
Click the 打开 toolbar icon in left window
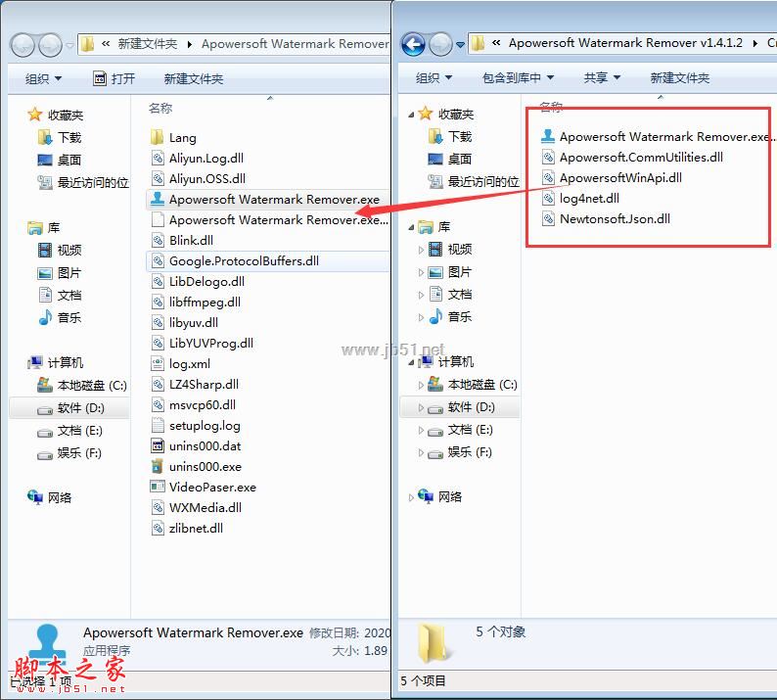pyautogui.click(x=100, y=78)
